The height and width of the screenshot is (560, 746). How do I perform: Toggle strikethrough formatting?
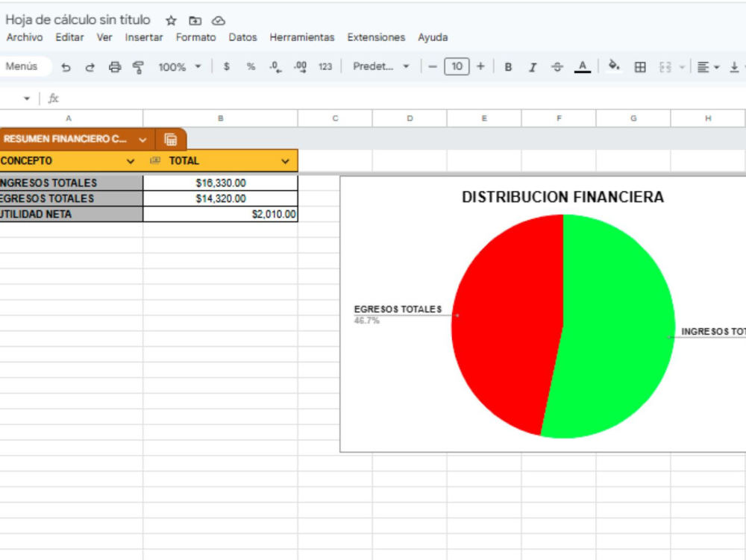pyautogui.click(x=557, y=67)
